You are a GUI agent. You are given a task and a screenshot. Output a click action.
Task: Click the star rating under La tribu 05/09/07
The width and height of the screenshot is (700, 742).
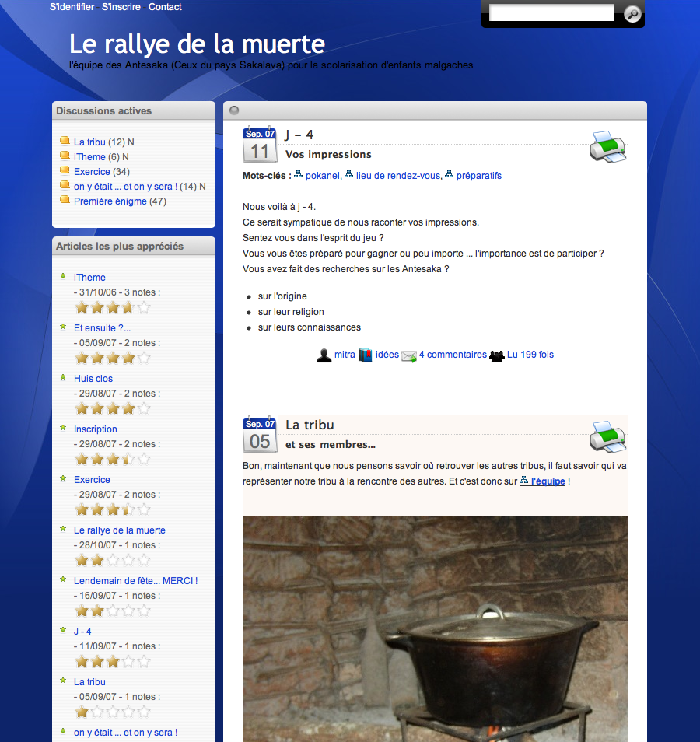[x=113, y=712]
